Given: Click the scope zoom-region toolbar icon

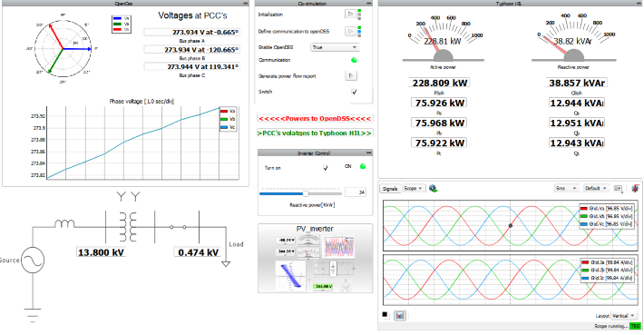Looking at the screenshot, I should [x=618, y=189].
